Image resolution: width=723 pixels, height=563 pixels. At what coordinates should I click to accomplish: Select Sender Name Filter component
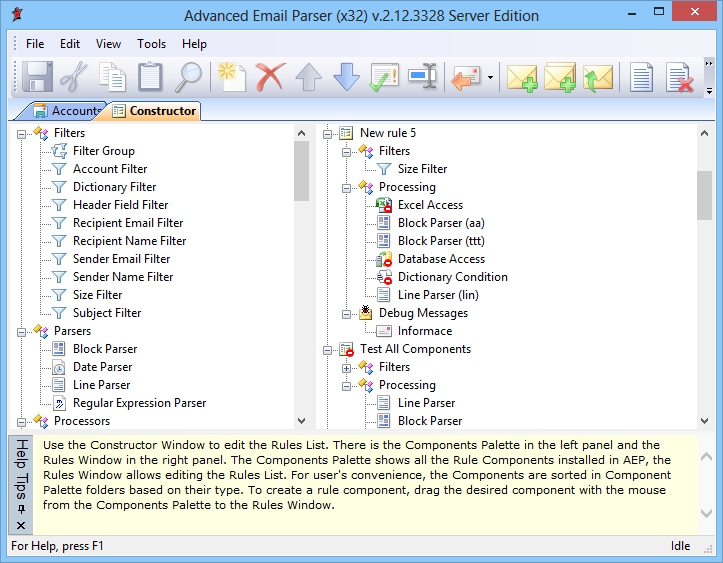pos(123,277)
